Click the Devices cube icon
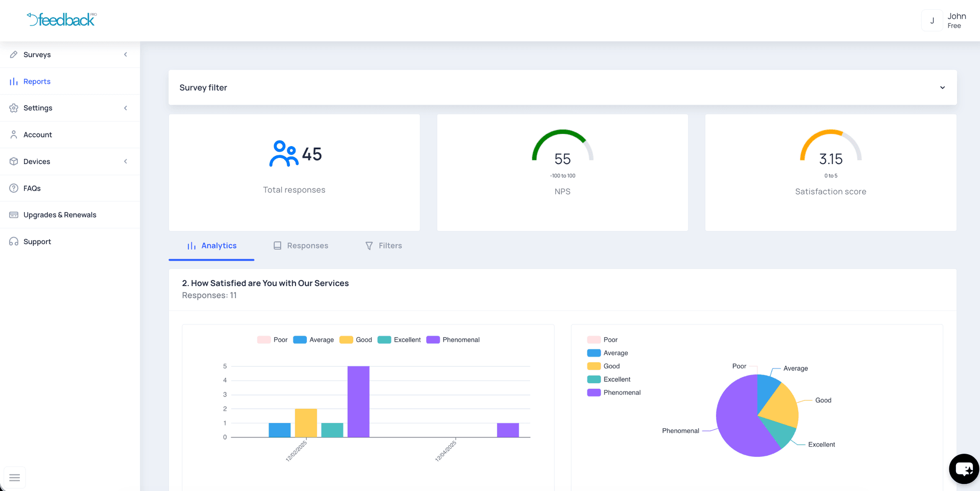Viewport: 980px width, 491px height. point(14,161)
